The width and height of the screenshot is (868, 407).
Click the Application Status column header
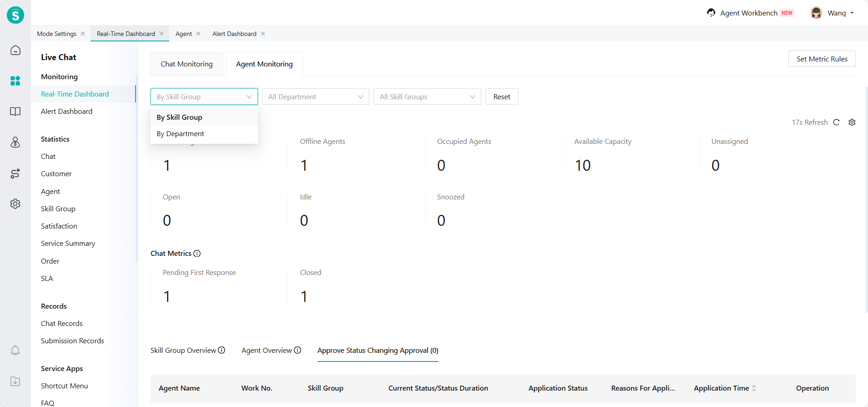click(x=558, y=388)
